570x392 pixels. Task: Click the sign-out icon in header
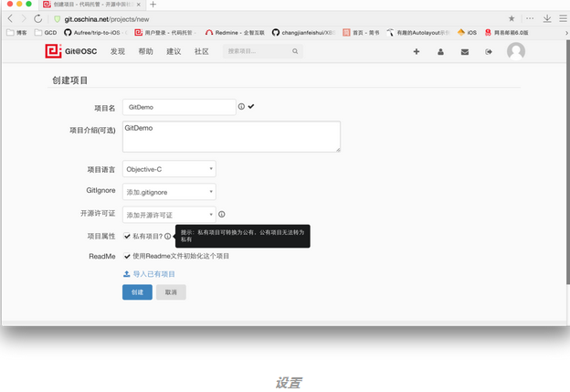tap(489, 52)
